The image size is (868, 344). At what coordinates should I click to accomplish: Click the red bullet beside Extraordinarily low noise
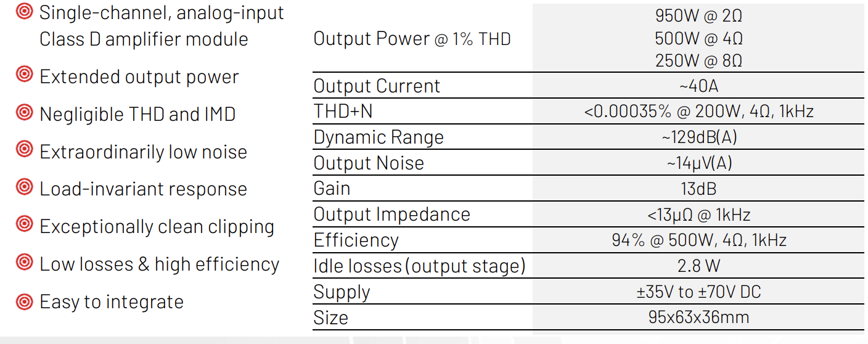click(x=23, y=150)
